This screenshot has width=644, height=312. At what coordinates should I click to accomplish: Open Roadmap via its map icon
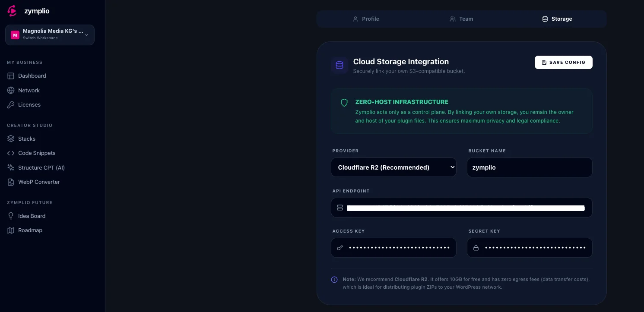click(11, 230)
